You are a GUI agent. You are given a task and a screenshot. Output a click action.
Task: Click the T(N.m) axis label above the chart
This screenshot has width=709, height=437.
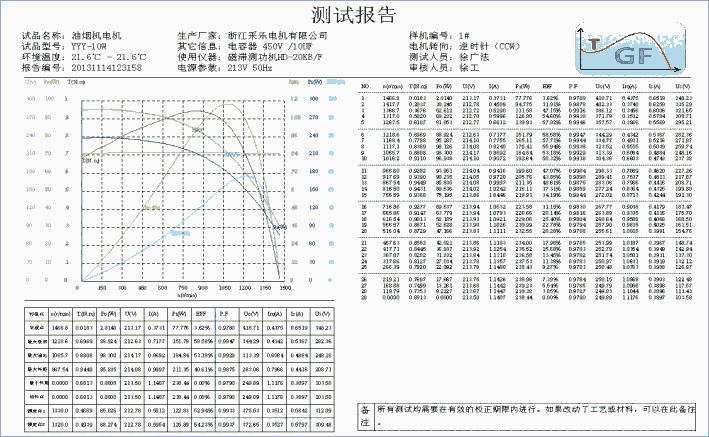76,82
